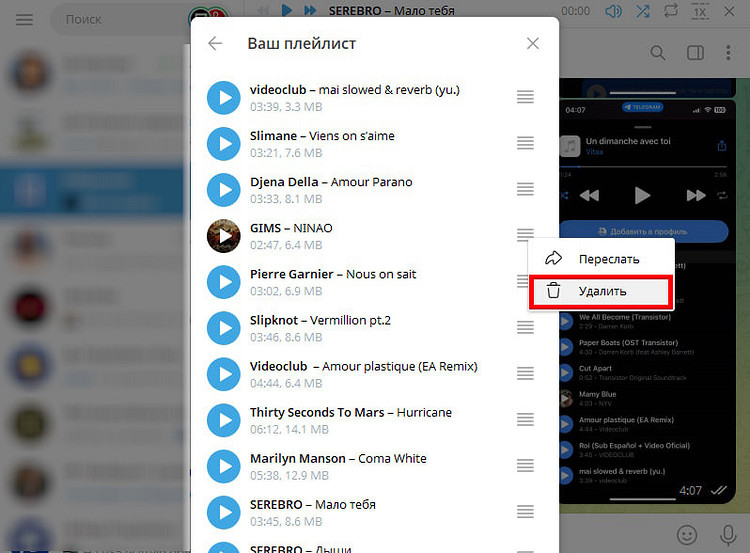Screen dimensions: 750x553
Task: Toggle shuffle in the top player bar
Action: pos(643,11)
